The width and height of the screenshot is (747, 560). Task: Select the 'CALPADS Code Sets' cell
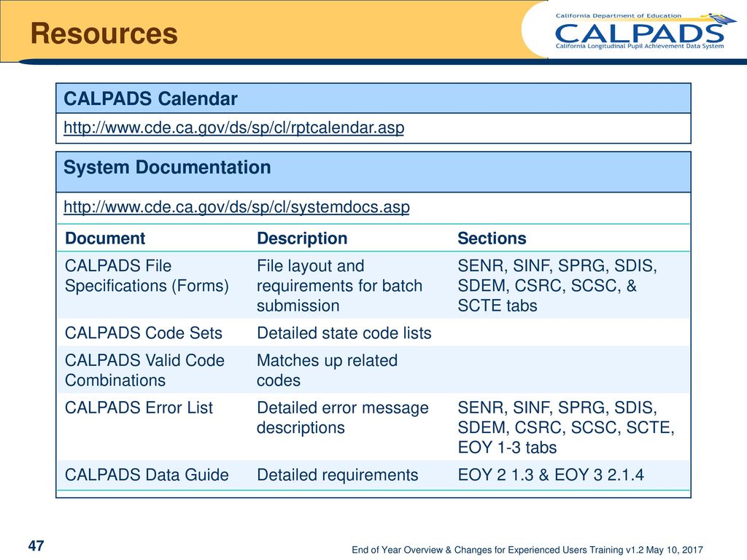(144, 332)
